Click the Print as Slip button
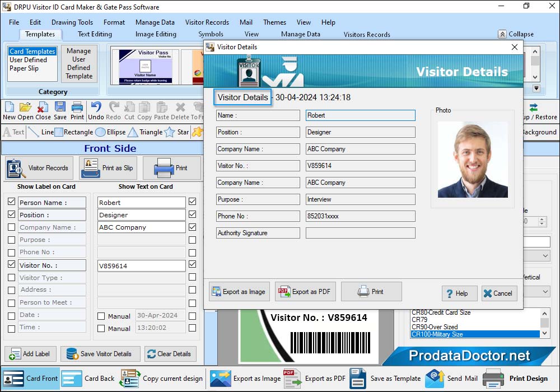 pyautogui.click(x=108, y=168)
